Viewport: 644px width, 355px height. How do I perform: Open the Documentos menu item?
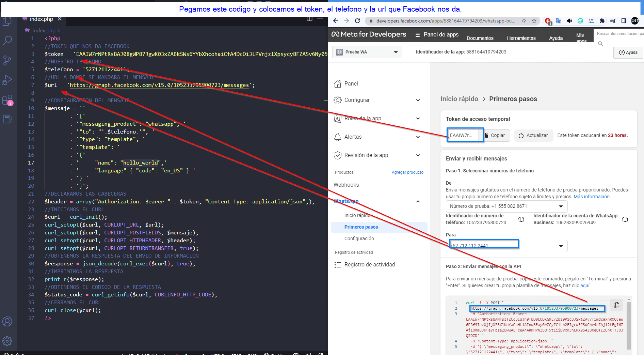480,38
